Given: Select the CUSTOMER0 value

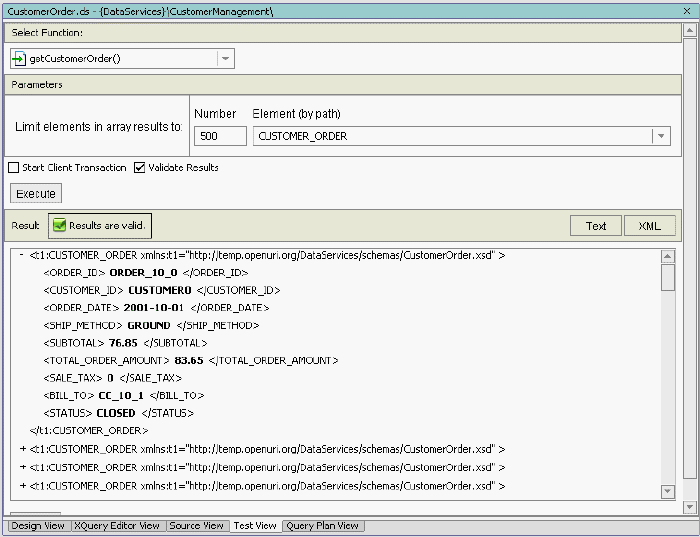Looking at the screenshot, I should pyautogui.click(x=160, y=290).
